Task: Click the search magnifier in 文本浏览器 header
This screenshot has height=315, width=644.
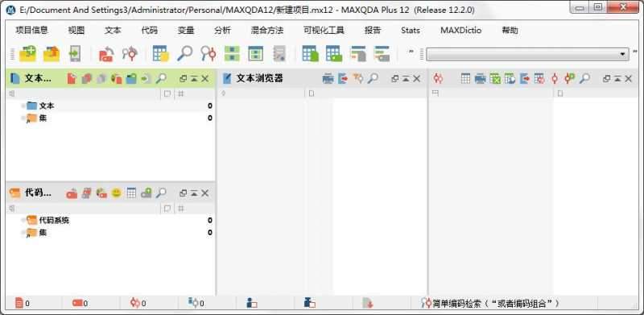Action: click(373, 78)
